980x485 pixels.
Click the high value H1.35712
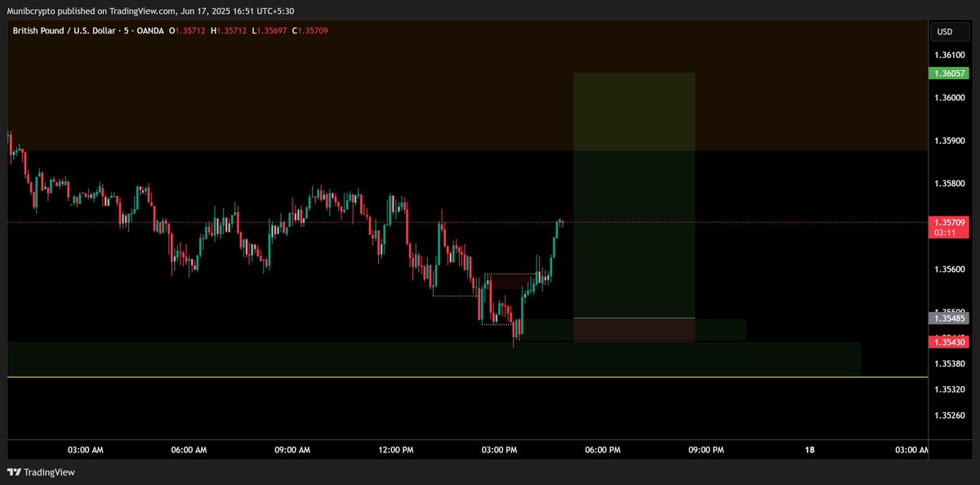(229, 30)
